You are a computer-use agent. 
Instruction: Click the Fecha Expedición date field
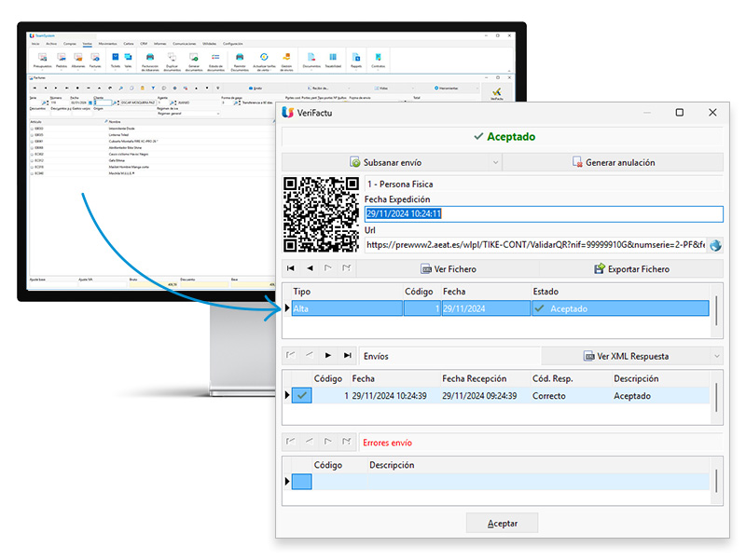(543, 214)
